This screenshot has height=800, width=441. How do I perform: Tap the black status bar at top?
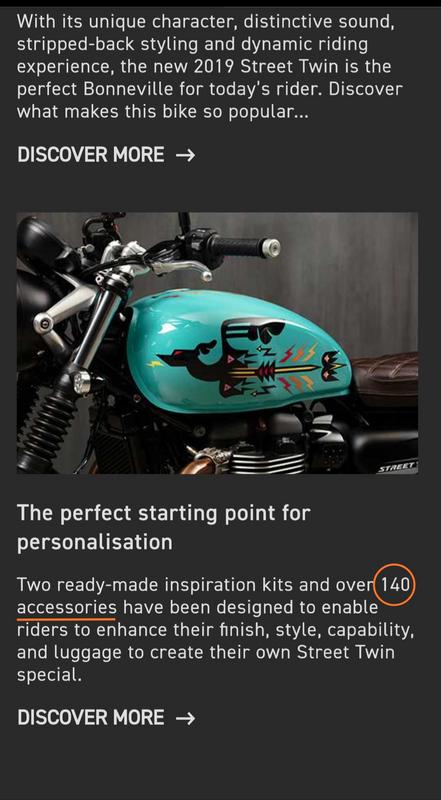pyautogui.click(x=220, y=3)
